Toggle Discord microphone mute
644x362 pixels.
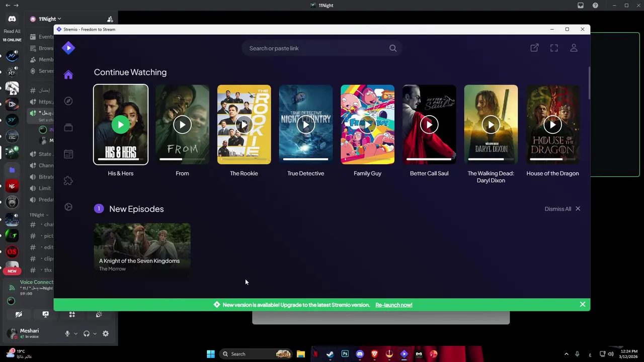click(x=67, y=334)
